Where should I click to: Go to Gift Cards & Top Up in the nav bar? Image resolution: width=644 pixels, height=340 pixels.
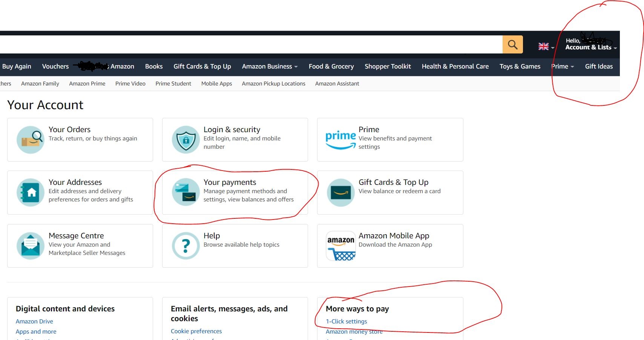coord(202,67)
